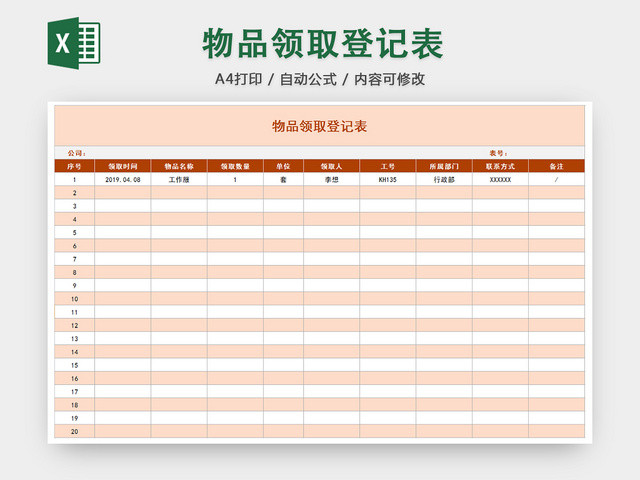The height and width of the screenshot is (480, 640).
Task: Select serial number cell 18
Action: [74, 405]
